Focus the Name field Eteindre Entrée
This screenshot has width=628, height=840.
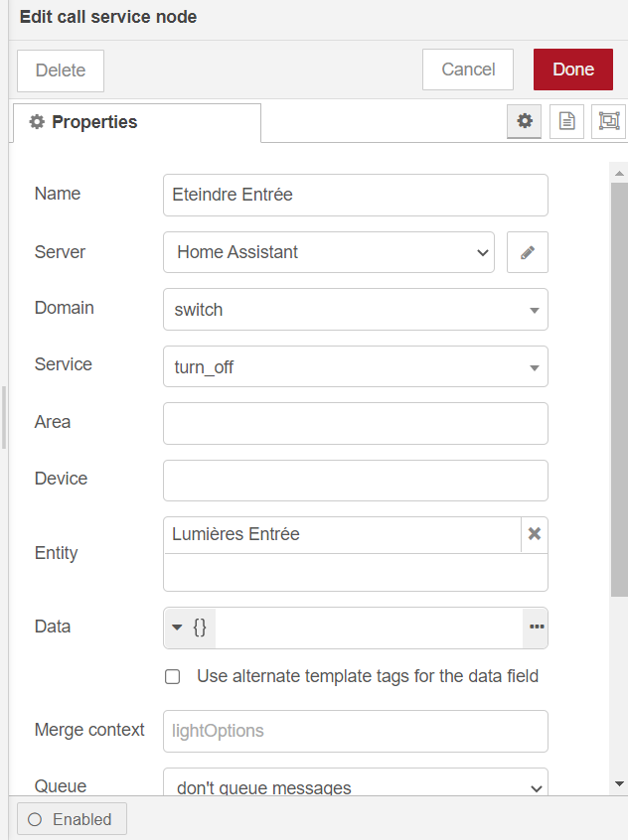click(x=356, y=195)
